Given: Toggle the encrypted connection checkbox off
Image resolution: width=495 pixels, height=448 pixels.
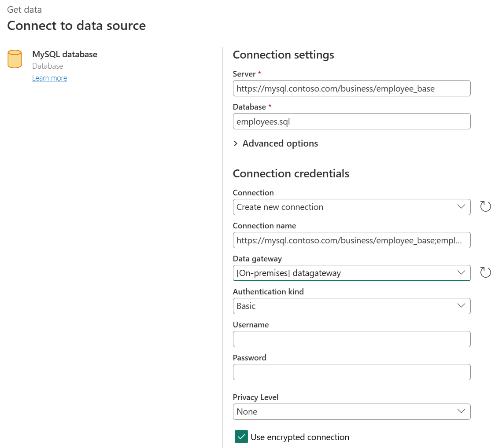Looking at the screenshot, I should (241, 437).
